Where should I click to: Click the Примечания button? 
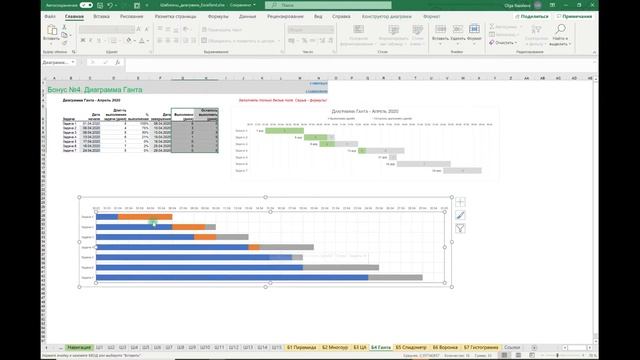(x=574, y=16)
